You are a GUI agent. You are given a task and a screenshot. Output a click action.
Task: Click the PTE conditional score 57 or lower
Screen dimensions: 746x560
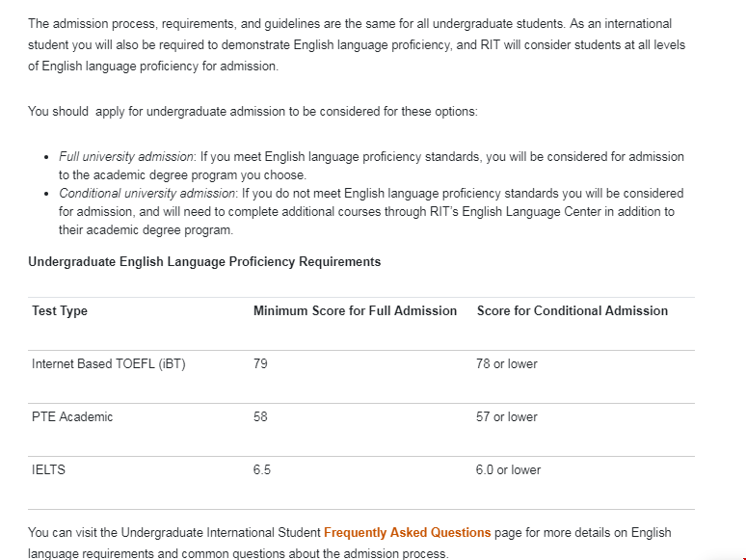pyautogui.click(x=506, y=416)
